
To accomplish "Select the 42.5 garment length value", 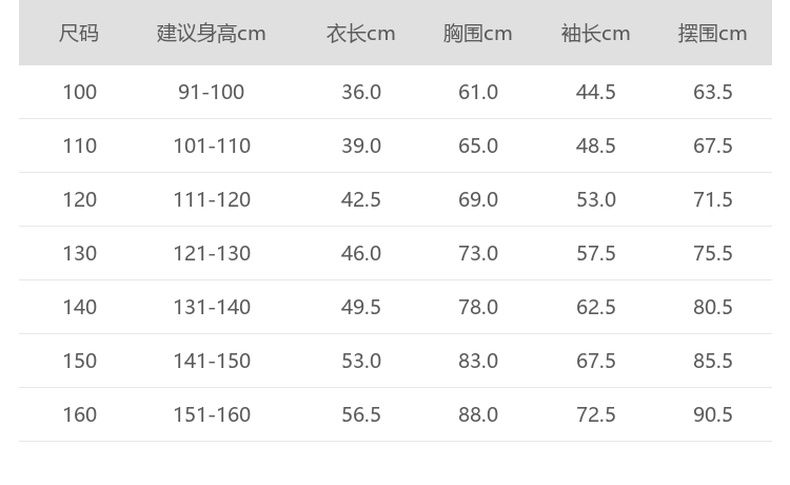I will click(x=361, y=200).
